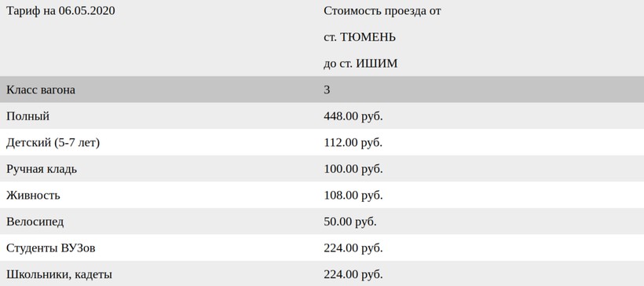This screenshot has width=644, height=286.
Task: Select the 'Велосипед' row label
Action: coord(35,222)
